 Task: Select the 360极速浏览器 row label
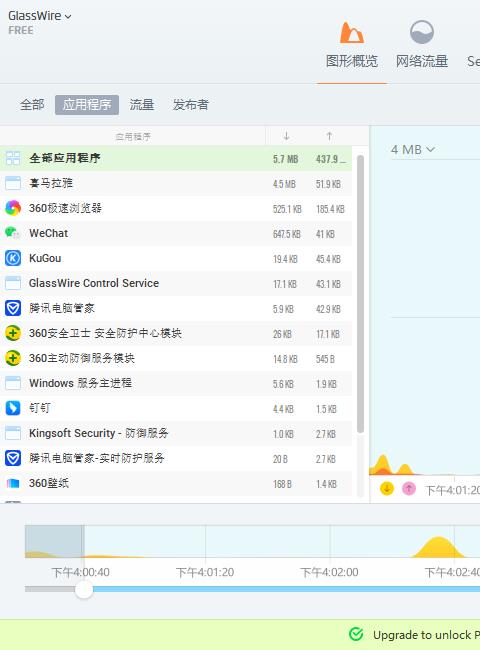point(65,208)
